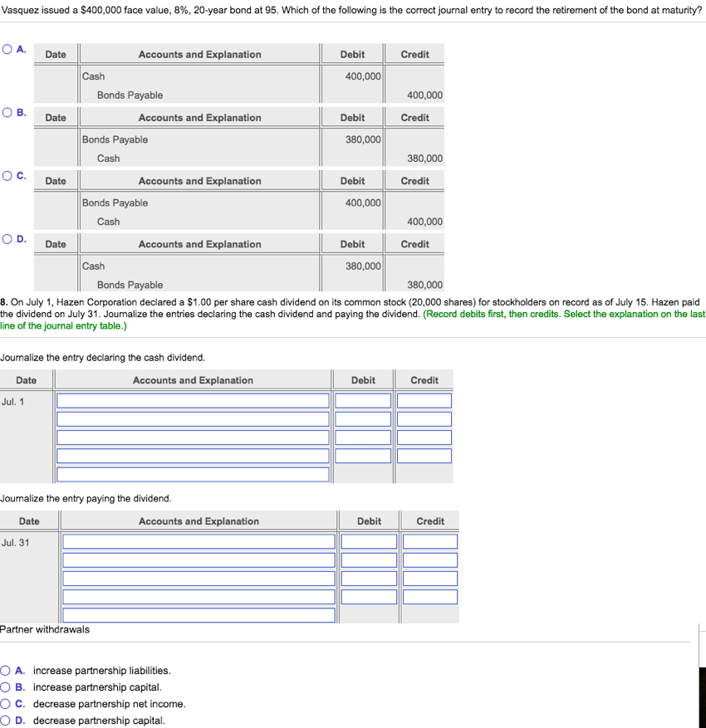Click second Debit field in Jul. 1 table
706x728 pixels.
point(363,419)
